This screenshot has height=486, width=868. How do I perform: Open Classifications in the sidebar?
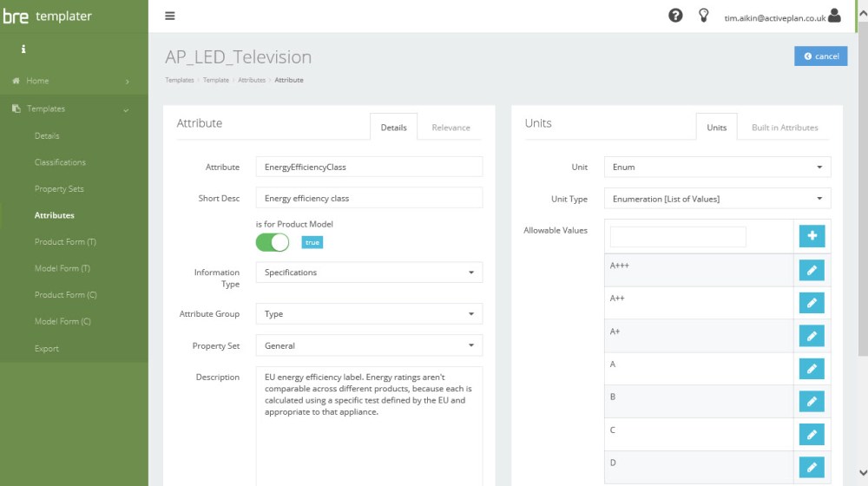(61, 162)
